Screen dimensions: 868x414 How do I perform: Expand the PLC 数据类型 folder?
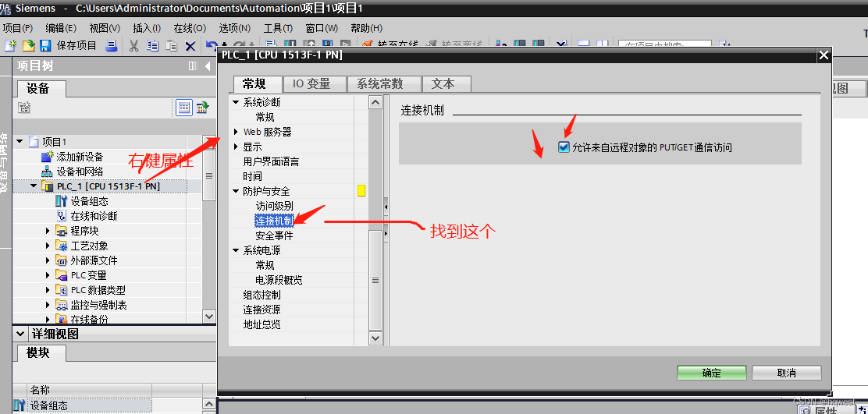point(48,290)
